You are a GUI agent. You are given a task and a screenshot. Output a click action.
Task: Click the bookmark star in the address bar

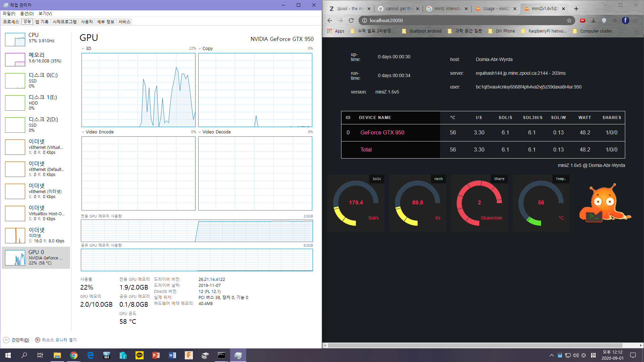tap(569, 20)
